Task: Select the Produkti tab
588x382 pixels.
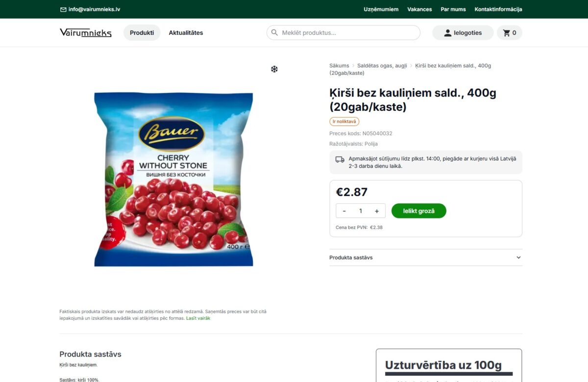Action: (x=142, y=32)
